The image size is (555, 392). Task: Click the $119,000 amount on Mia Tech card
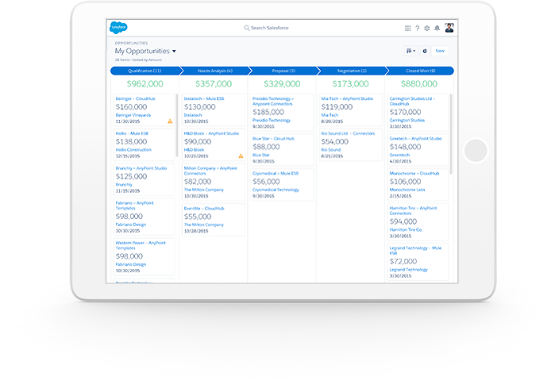(x=337, y=107)
